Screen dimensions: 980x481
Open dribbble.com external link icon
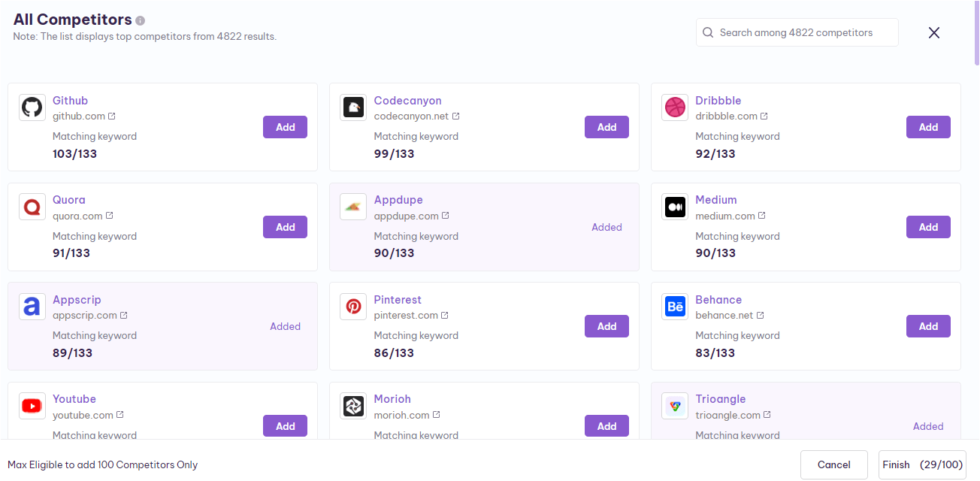tap(764, 116)
